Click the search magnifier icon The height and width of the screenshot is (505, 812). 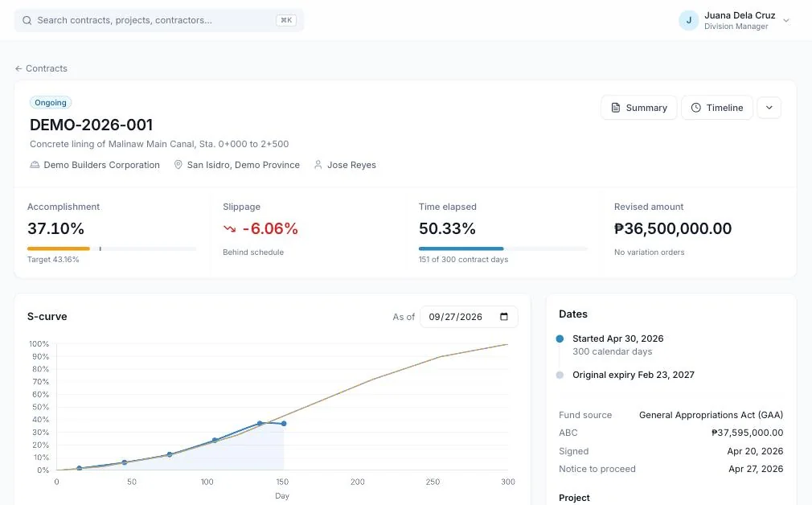(27, 20)
